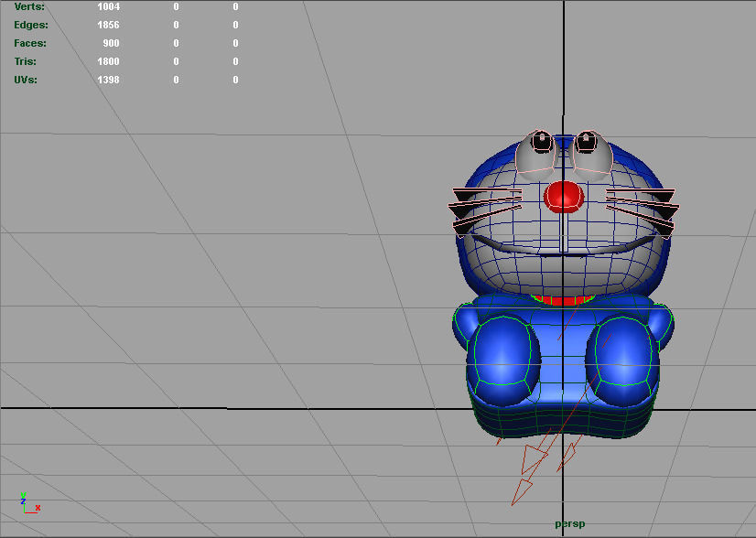Click the Tris: label in the HUD
This screenshot has width=756, height=538.
click(x=25, y=61)
